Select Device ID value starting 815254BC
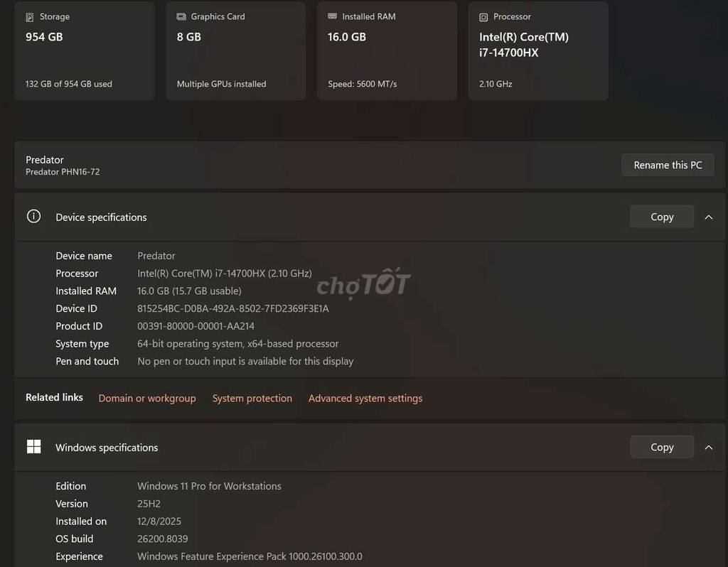 (x=233, y=308)
